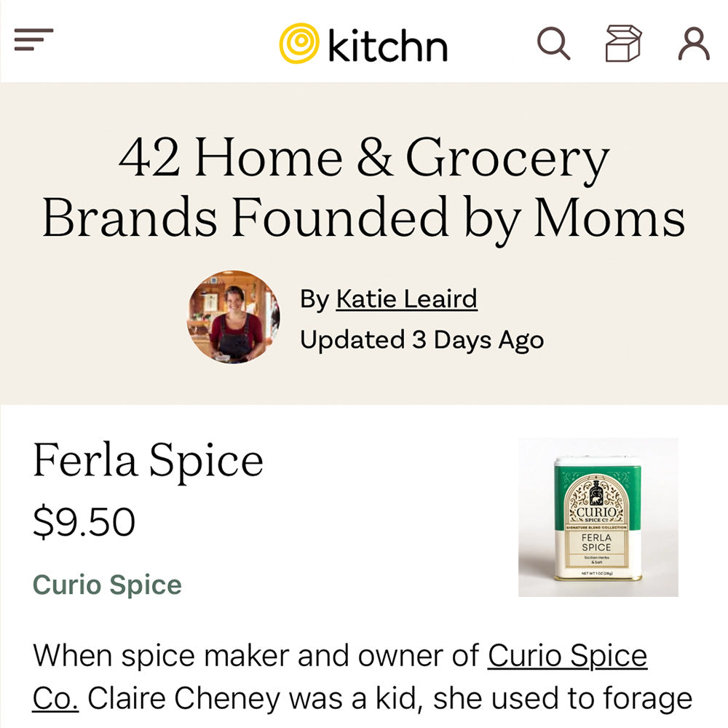This screenshot has width=728, height=728.
Task: Open the search magnifying glass
Action: click(553, 43)
